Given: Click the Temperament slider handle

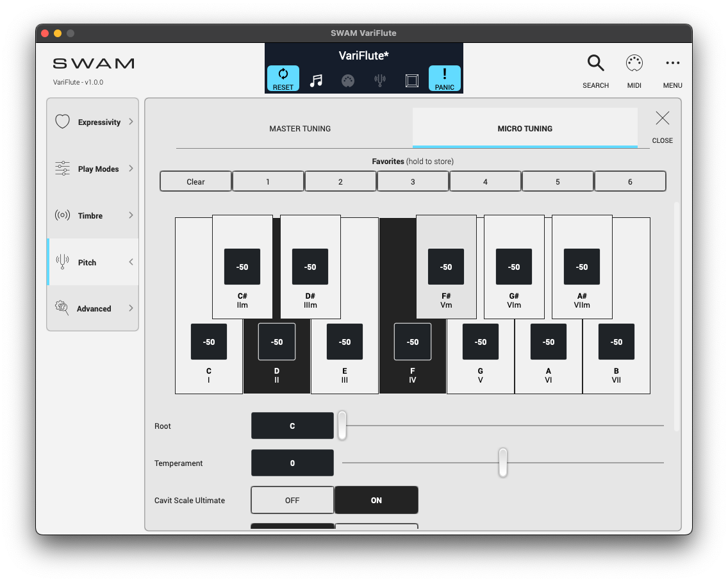Looking at the screenshot, I should (x=503, y=462).
